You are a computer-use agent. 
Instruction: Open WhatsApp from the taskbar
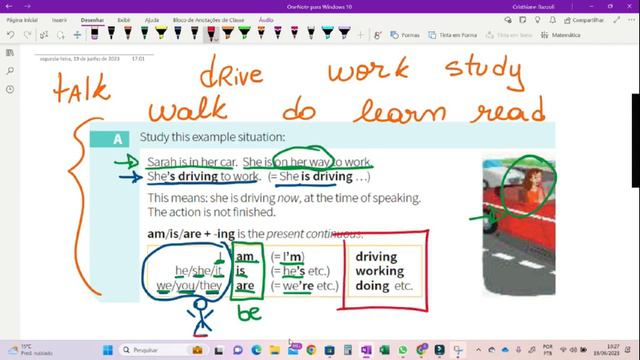403,350
